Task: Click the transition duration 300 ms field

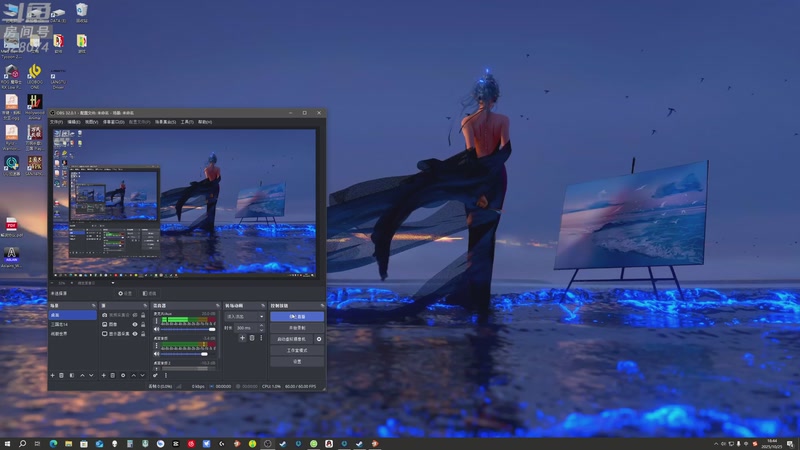Action: pyautogui.click(x=246, y=328)
